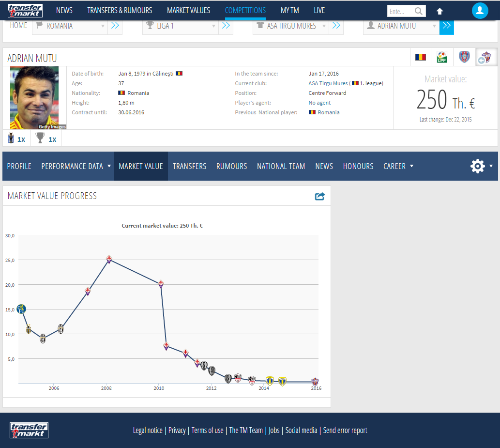Click the Send error report footer link

point(345,431)
